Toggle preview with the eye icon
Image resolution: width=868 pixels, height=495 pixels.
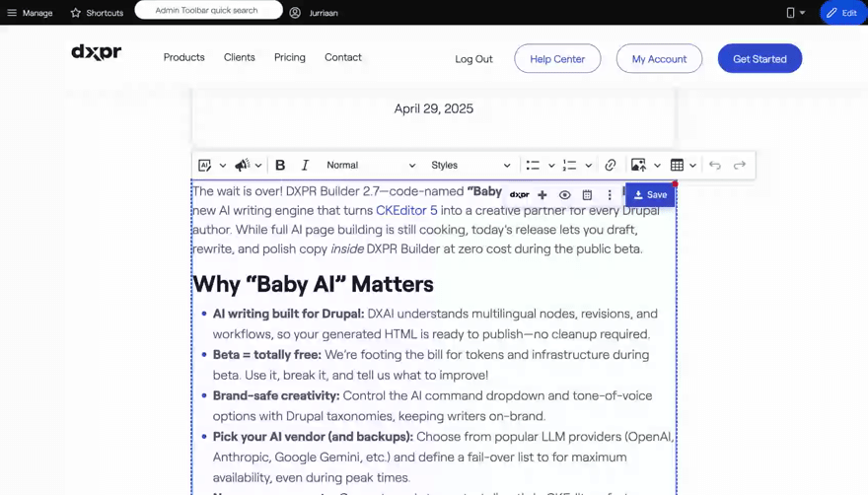pyautogui.click(x=565, y=195)
